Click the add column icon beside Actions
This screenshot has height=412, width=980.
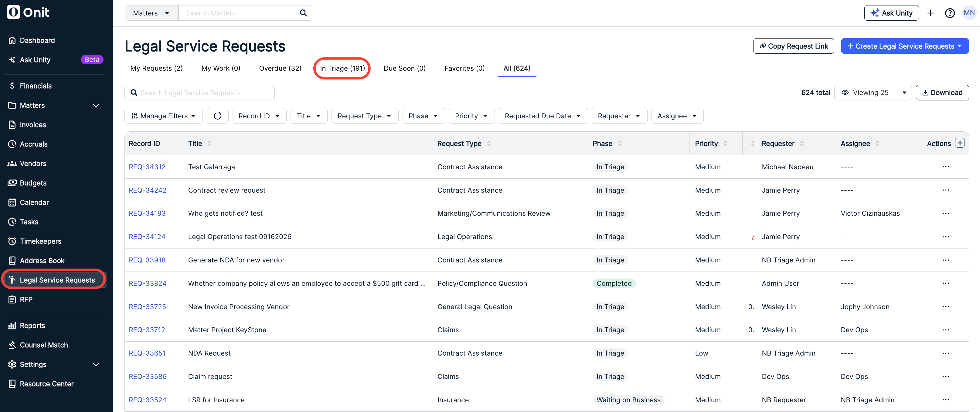pos(960,143)
